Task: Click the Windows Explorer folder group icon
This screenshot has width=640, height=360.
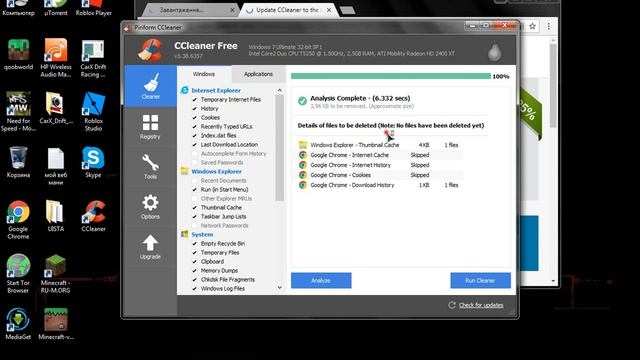Action: [x=184, y=171]
